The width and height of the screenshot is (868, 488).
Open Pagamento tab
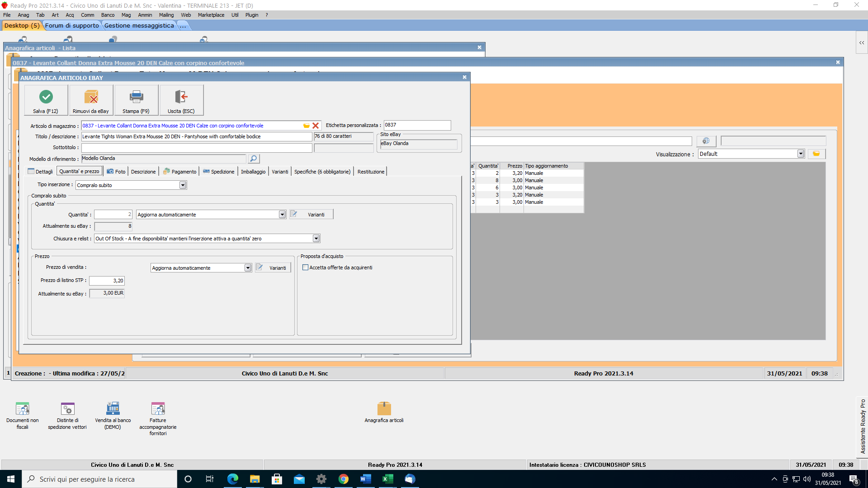[180, 172]
